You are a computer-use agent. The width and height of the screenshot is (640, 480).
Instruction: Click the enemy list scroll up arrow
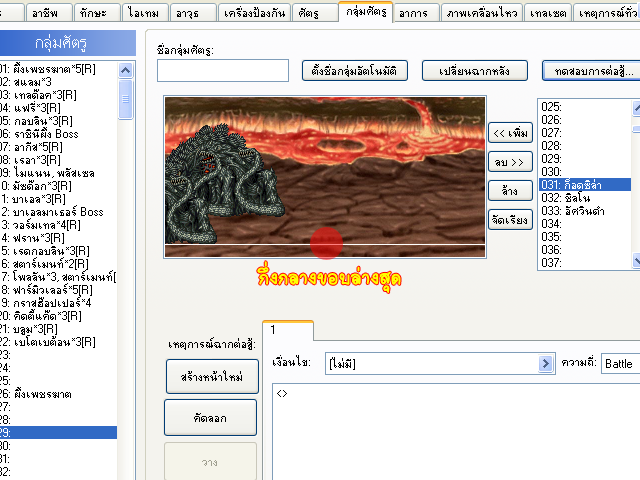point(637,108)
